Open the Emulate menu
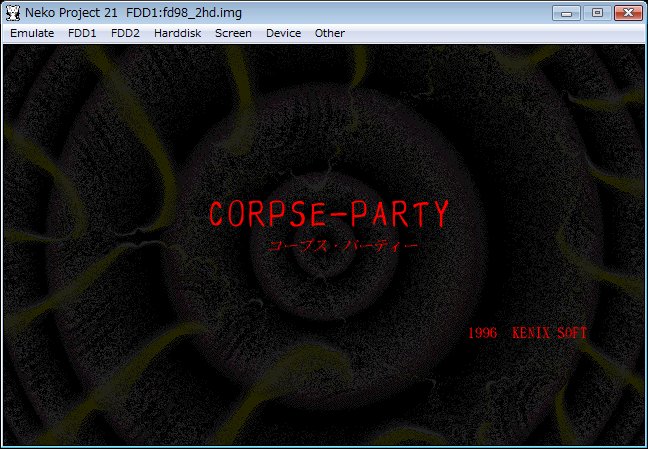648x449 pixels. click(x=32, y=33)
